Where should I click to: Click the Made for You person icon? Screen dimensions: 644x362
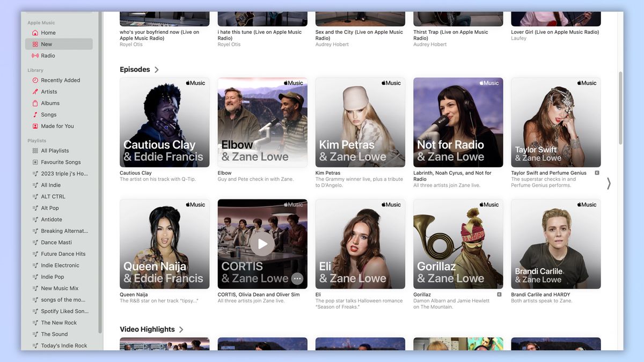[x=35, y=126]
